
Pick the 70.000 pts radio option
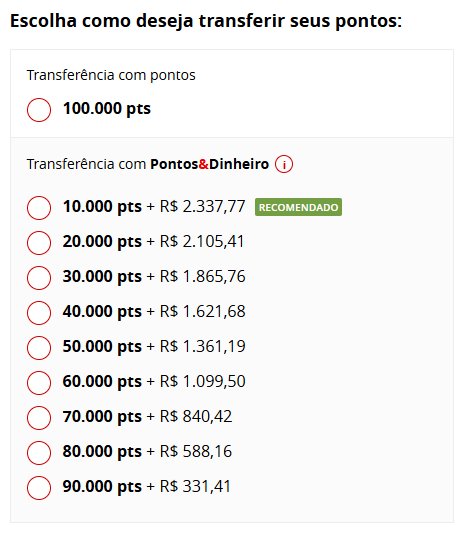pyautogui.click(x=39, y=418)
